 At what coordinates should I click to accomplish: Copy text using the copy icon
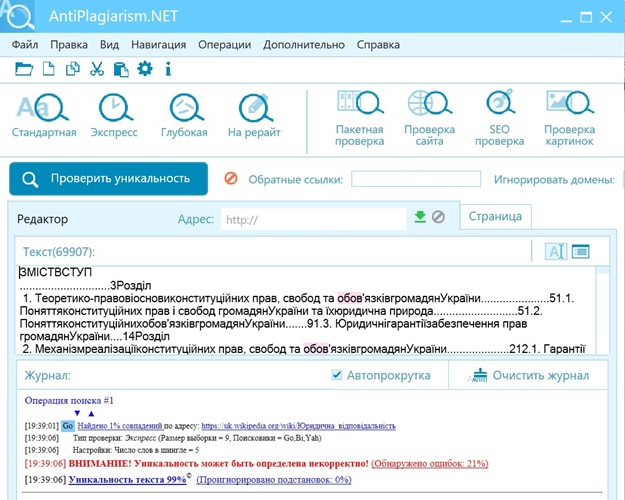73,69
